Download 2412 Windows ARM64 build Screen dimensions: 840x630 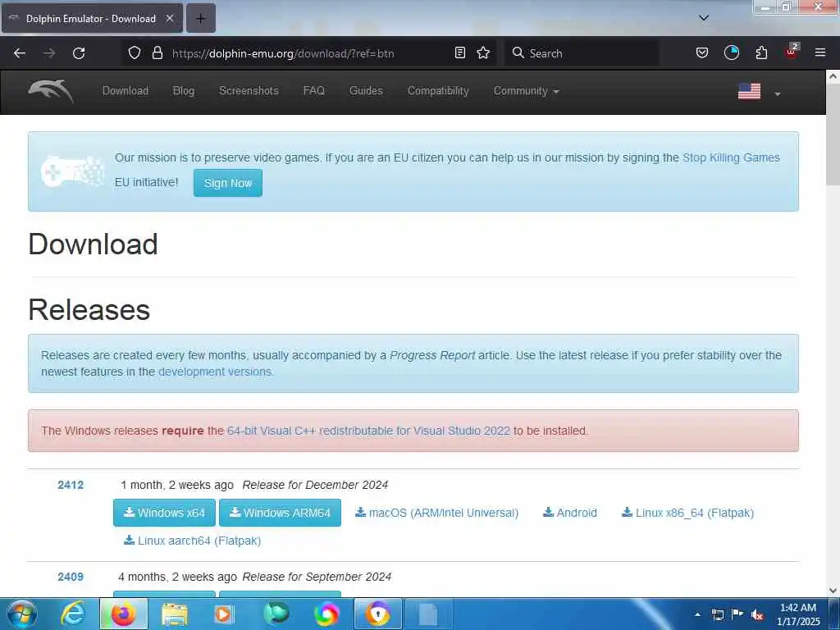point(280,513)
